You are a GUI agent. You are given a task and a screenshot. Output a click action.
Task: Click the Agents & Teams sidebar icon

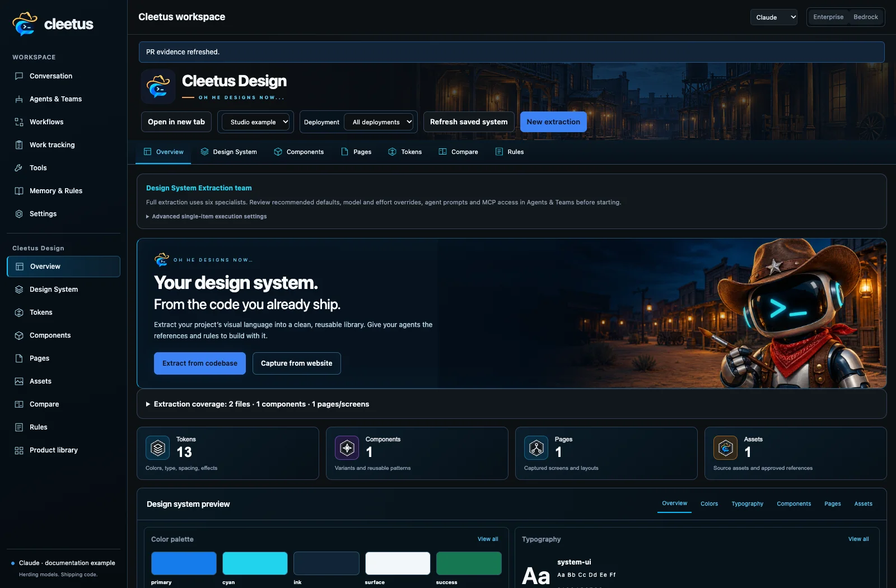coord(19,99)
